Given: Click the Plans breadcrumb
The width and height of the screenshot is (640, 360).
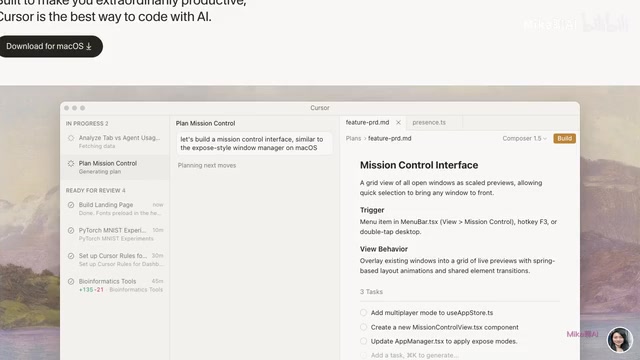Looking at the screenshot, I should [353, 138].
